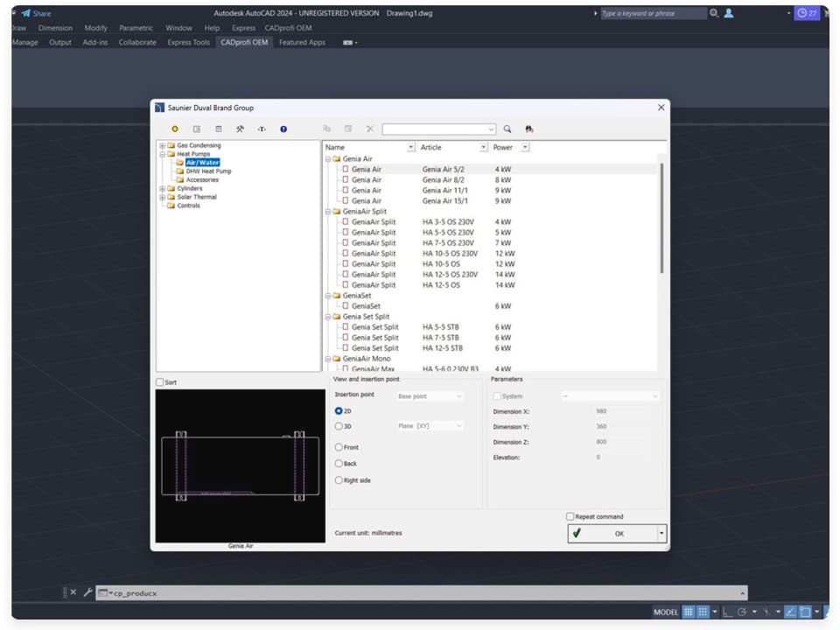
Task: Open the tools hammer-wrench settings icon
Action: (240, 129)
